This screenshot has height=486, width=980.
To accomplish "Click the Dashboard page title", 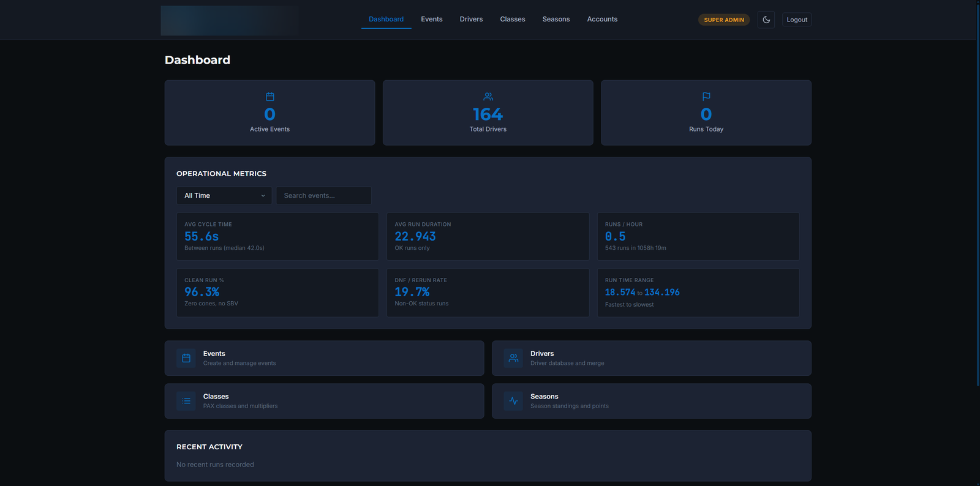I will coord(197,60).
